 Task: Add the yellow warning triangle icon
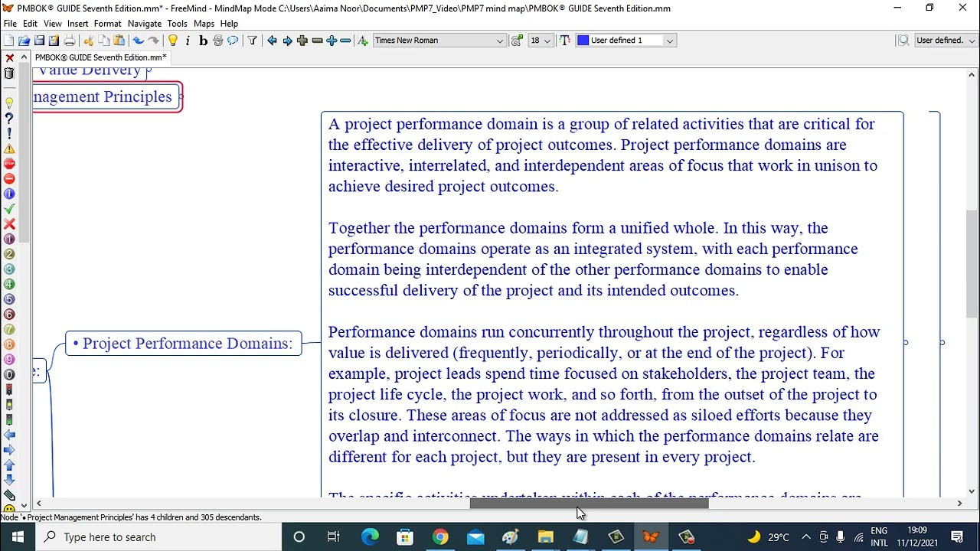(x=9, y=148)
